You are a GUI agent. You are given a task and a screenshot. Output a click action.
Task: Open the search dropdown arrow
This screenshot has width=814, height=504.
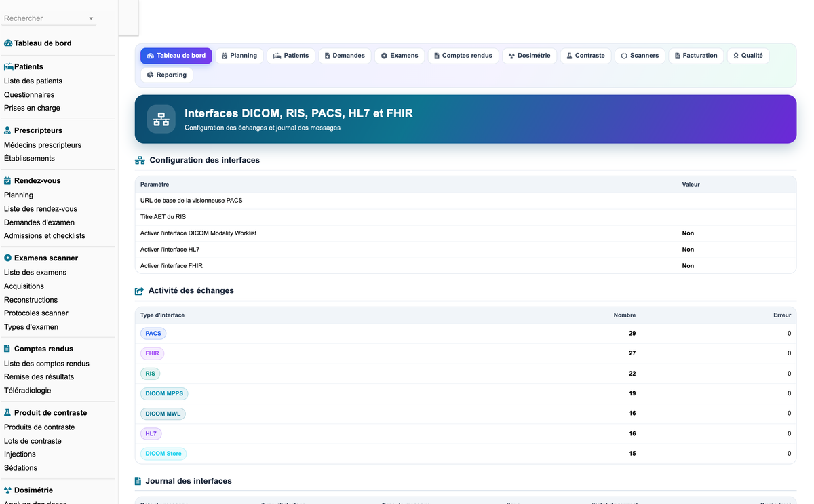click(91, 19)
